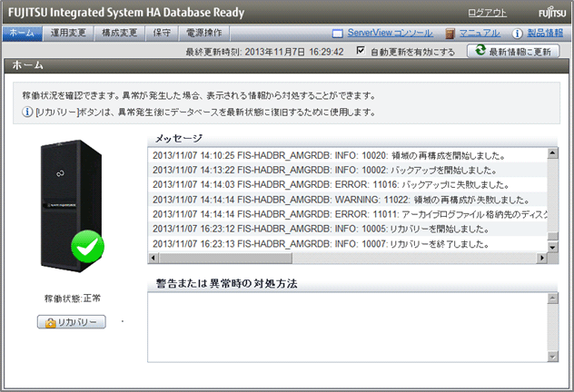Click the 稼働状態:正常 status text
574x392 pixels.
click(x=72, y=299)
